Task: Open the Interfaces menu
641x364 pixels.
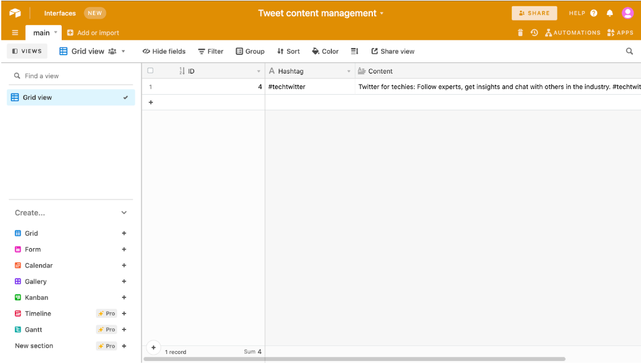Action: (59, 12)
